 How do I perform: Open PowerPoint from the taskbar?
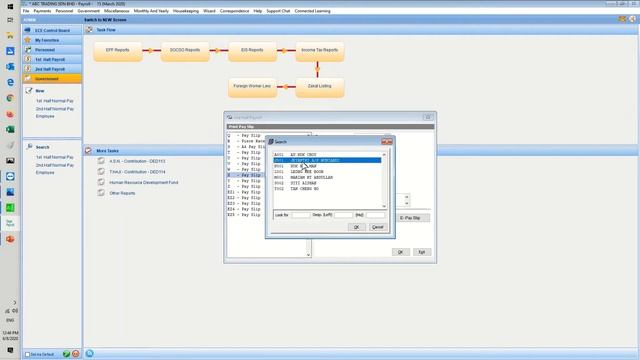[10, 239]
